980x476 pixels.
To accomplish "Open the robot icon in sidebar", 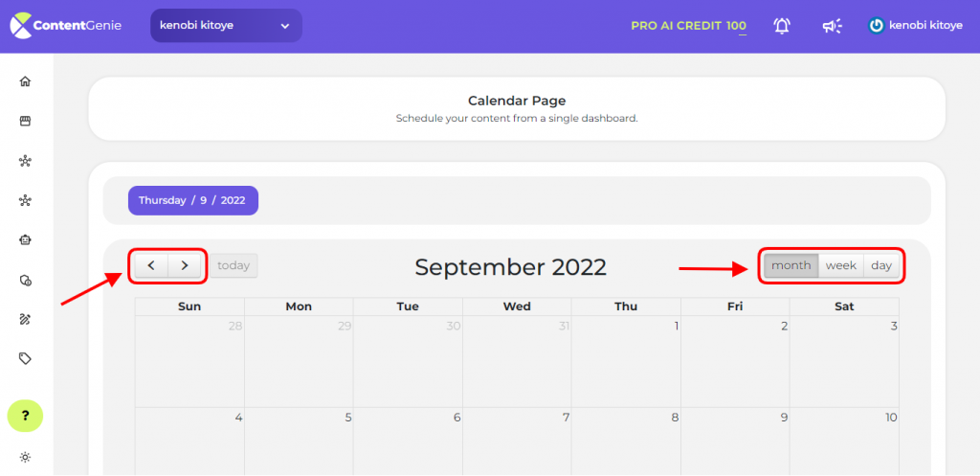I will click(25, 239).
